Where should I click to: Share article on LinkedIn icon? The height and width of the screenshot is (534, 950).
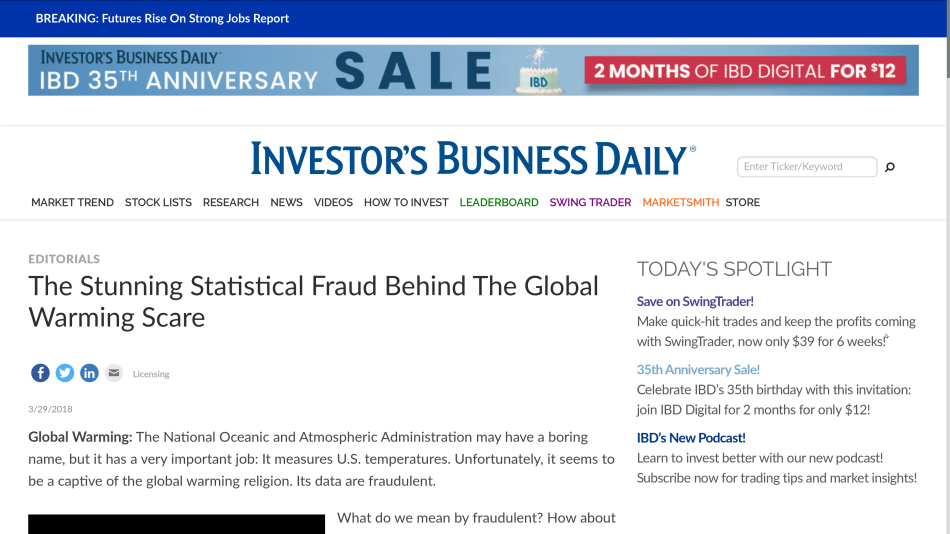tap(89, 373)
